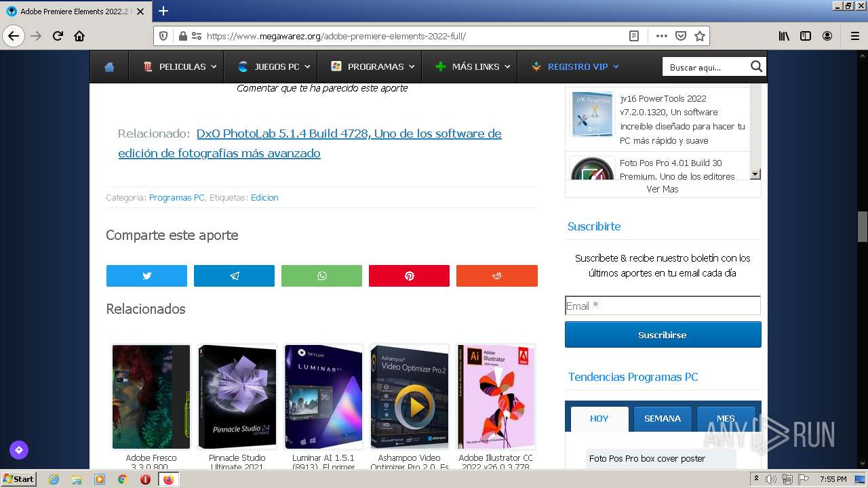
Task: Open jv16 PowerTools 2022 sidebar entry
Action: click(682, 119)
